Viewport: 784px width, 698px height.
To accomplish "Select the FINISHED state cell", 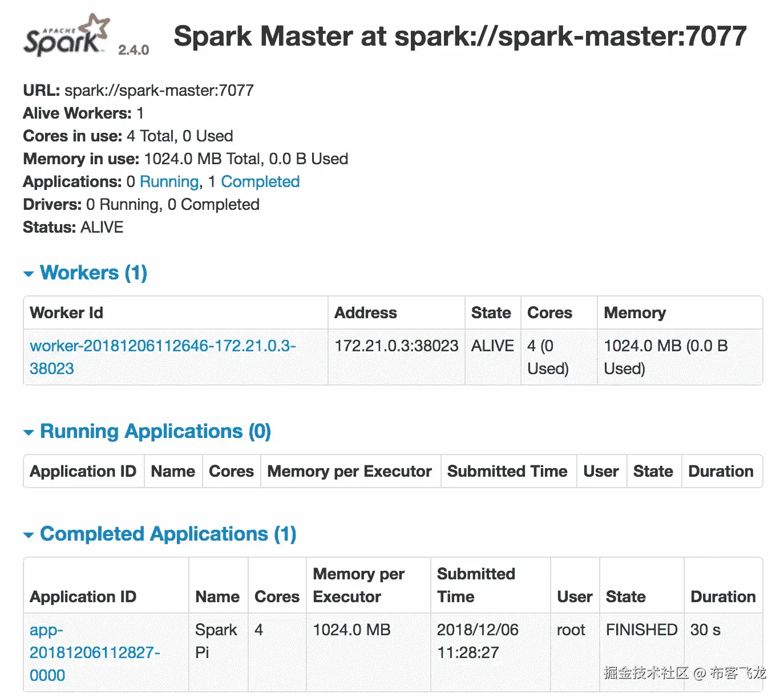I will (642, 630).
